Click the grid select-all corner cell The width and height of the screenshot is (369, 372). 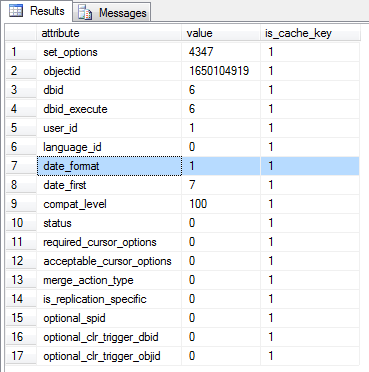pos(21,33)
